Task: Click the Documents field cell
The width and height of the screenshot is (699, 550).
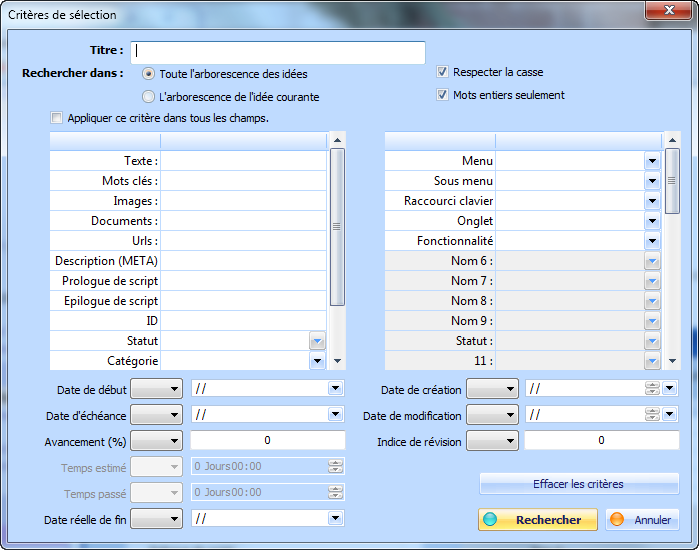Action: point(243,221)
